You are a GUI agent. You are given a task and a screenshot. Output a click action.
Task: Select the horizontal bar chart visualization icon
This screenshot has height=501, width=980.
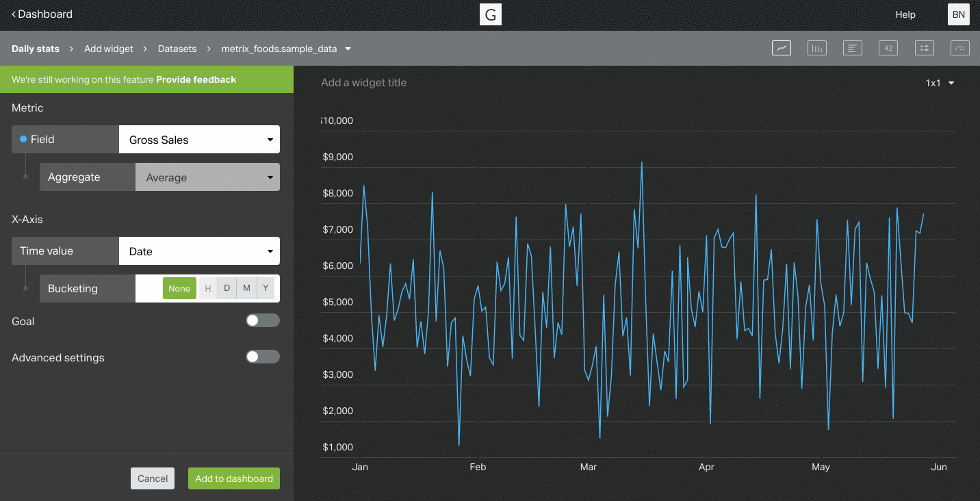point(853,48)
